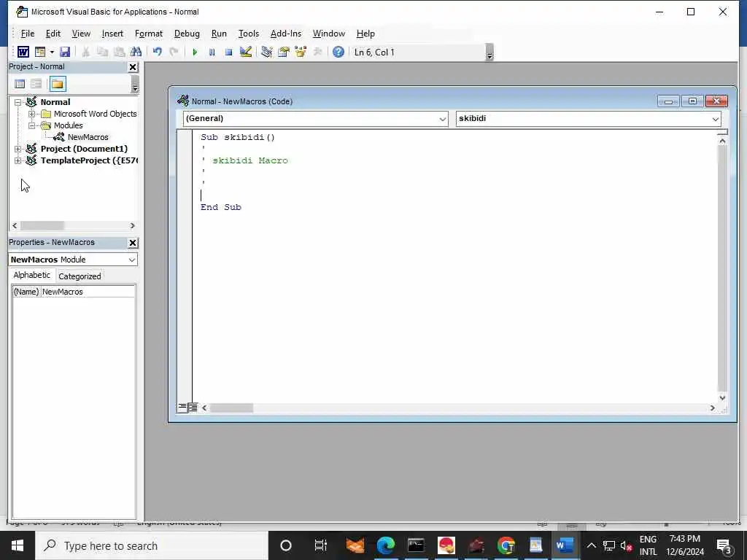Close the Properties - NewMacros panel

coord(133,243)
